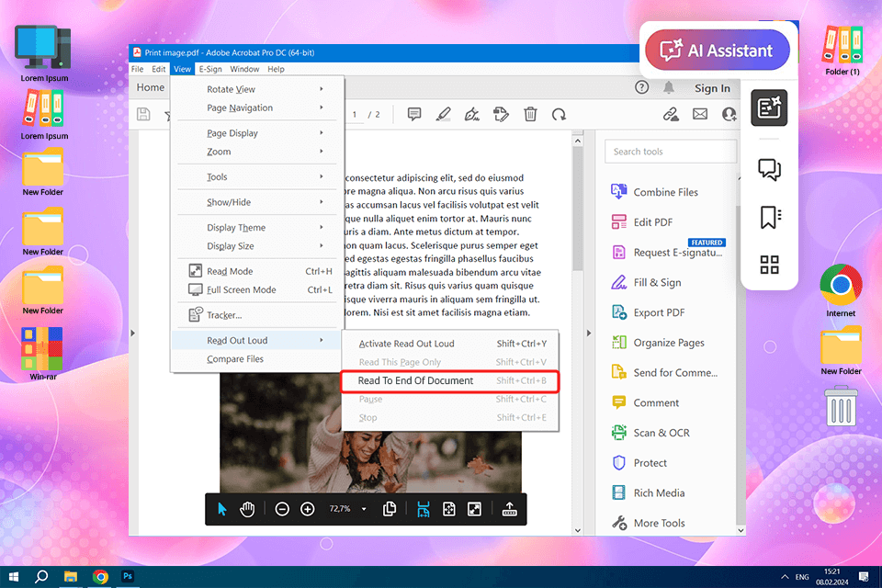
Task: Click the AI Assistant button
Action: [718, 51]
